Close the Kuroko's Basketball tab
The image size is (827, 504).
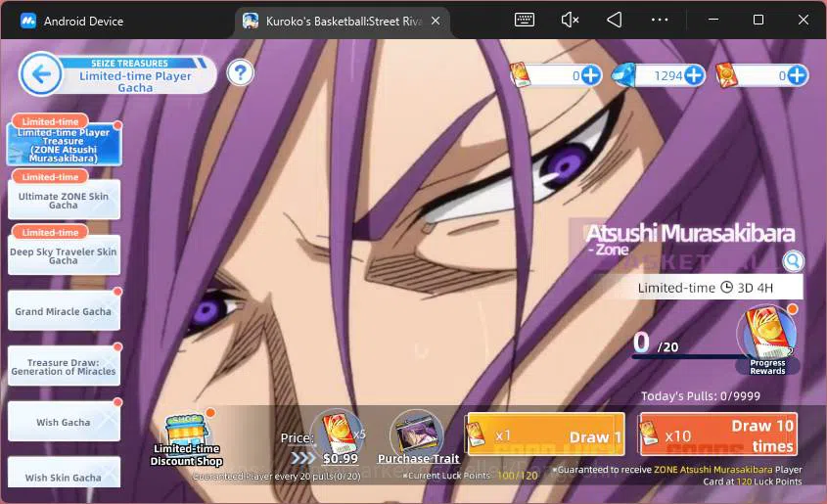pos(436,21)
